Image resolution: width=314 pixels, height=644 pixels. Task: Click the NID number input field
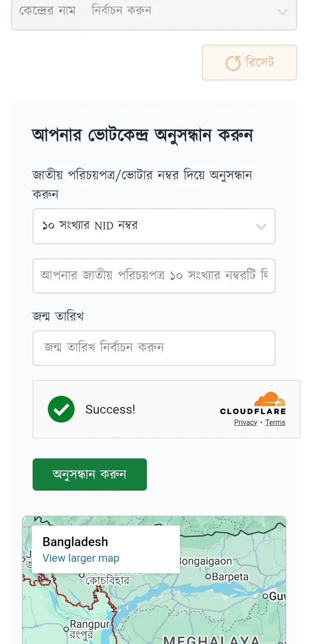pos(154,276)
